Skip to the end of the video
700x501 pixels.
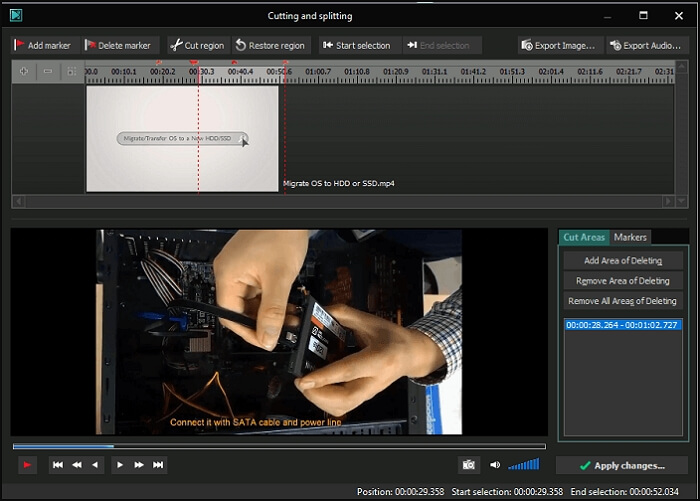pos(158,465)
